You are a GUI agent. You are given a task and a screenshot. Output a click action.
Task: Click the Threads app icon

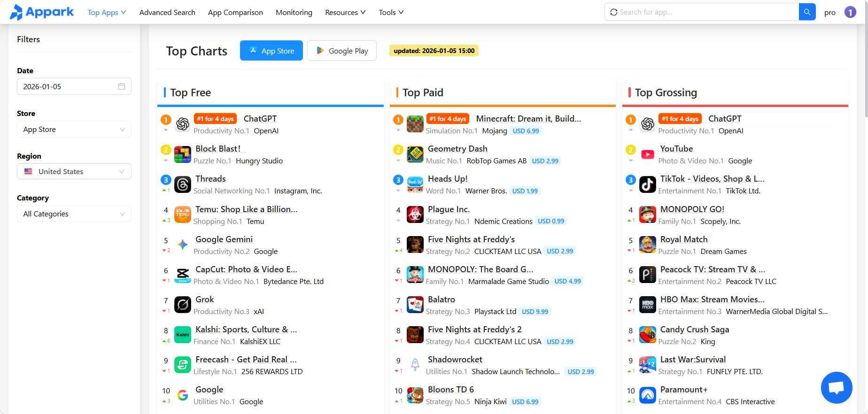tap(183, 184)
